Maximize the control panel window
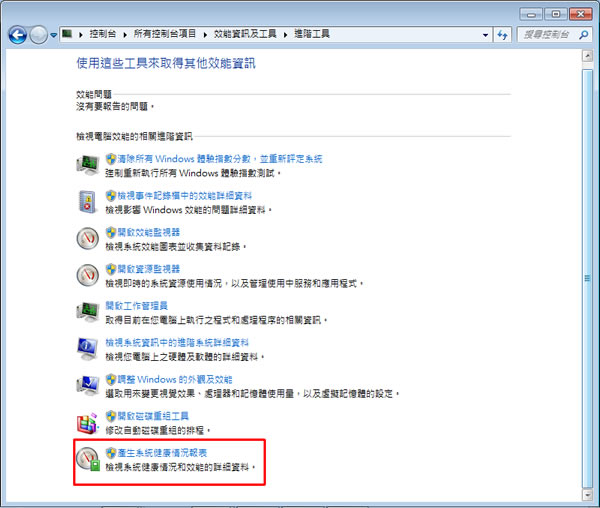This screenshot has height=508, width=600. pyautogui.click(x=556, y=15)
